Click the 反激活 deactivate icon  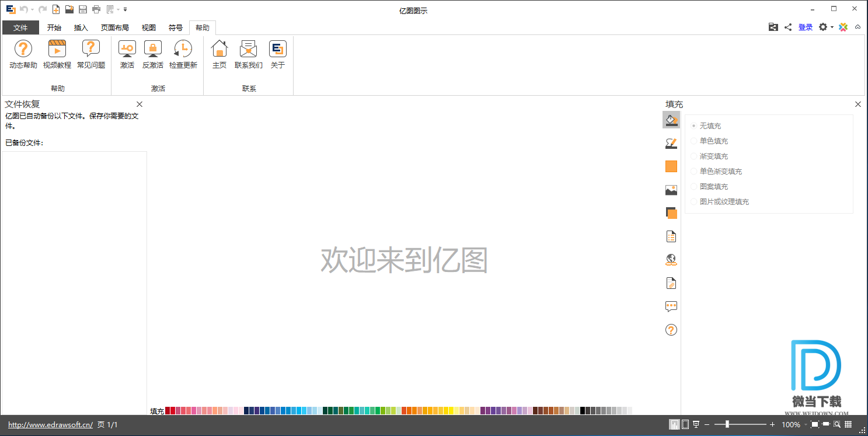tap(153, 54)
